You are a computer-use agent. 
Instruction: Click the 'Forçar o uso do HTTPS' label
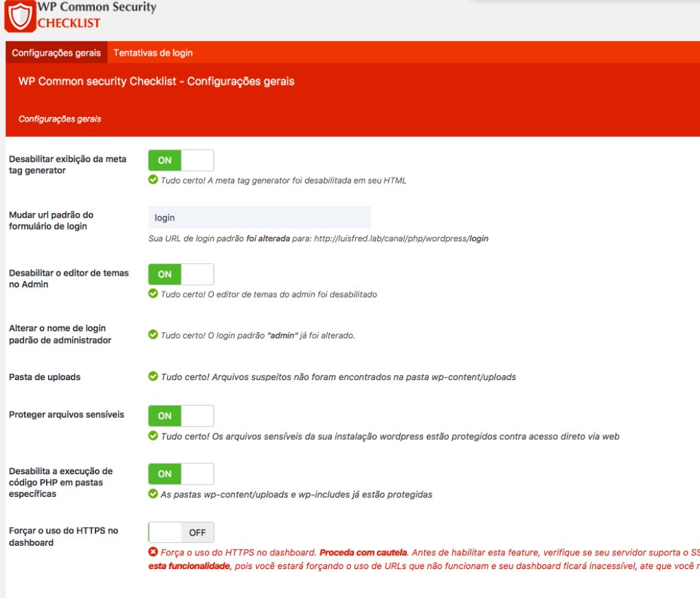[63, 536]
